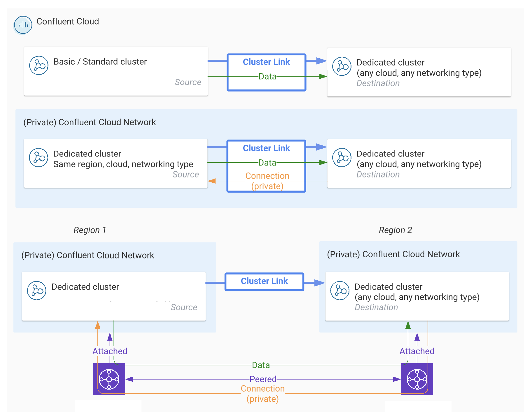Click the bottom Cluster Link box
Screen dimensions: 532x412
(x=264, y=281)
